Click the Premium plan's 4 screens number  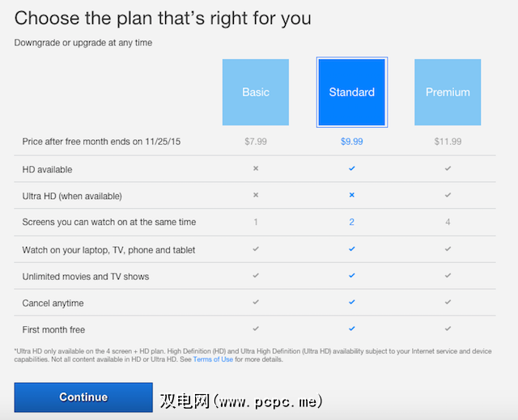(448, 223)
